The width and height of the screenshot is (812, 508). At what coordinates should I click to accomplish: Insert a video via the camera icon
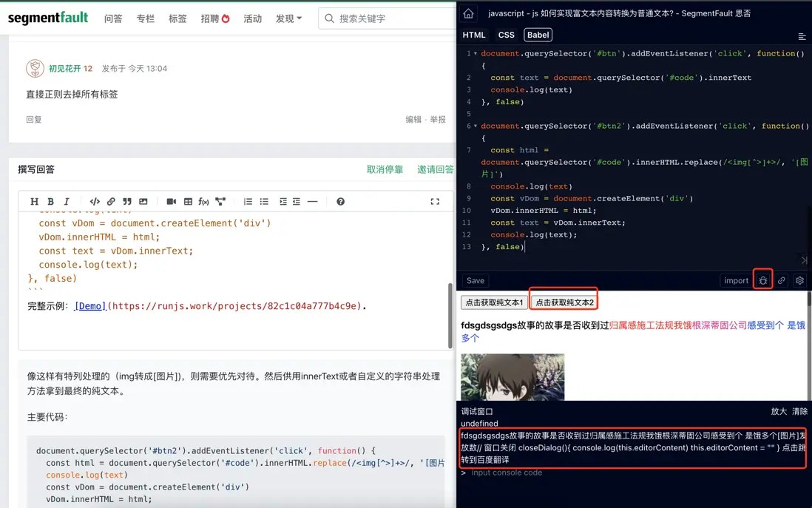pyautogui.click(x=172, y=201)
